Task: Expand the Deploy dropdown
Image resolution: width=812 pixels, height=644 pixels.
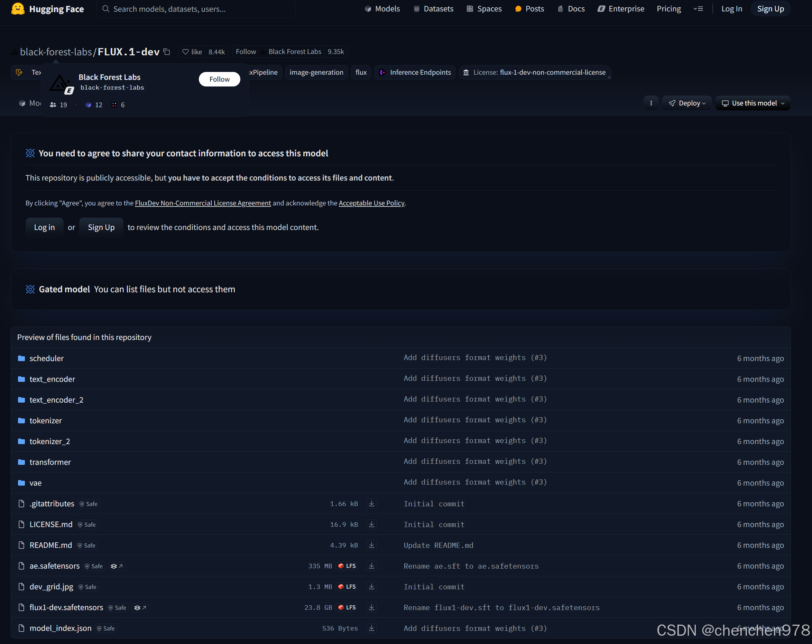Action: (x=687, y=103)
